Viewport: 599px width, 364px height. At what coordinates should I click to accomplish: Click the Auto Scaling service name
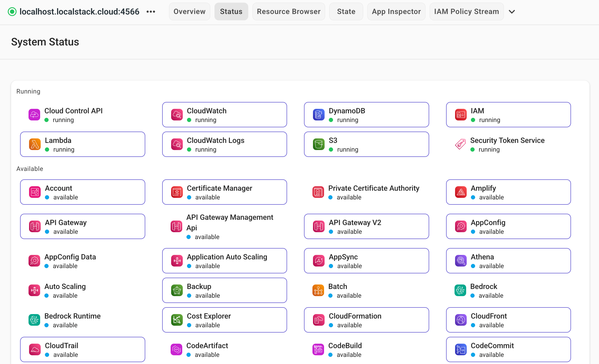(65, 286)
